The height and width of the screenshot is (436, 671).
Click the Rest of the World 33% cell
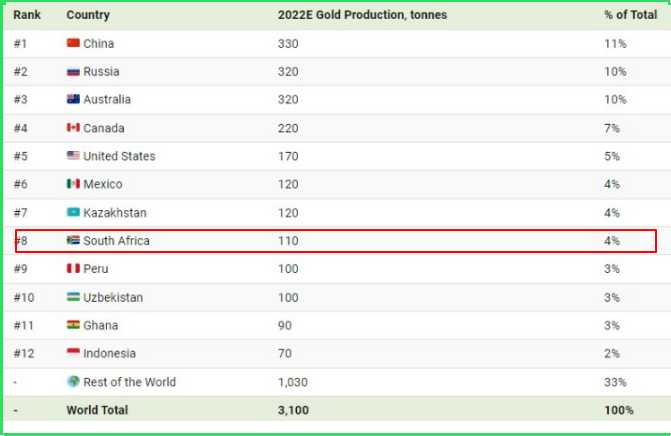pyautogui.click(x=615, y=382)
